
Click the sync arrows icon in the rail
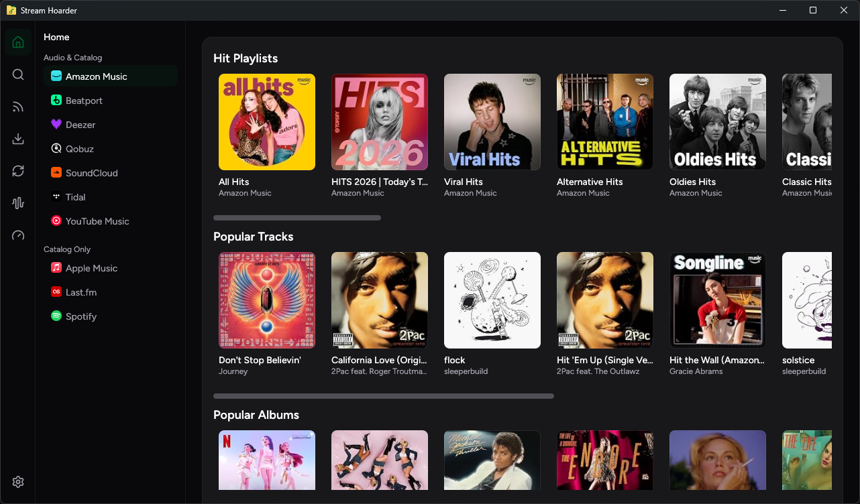(x=18, y=171)
